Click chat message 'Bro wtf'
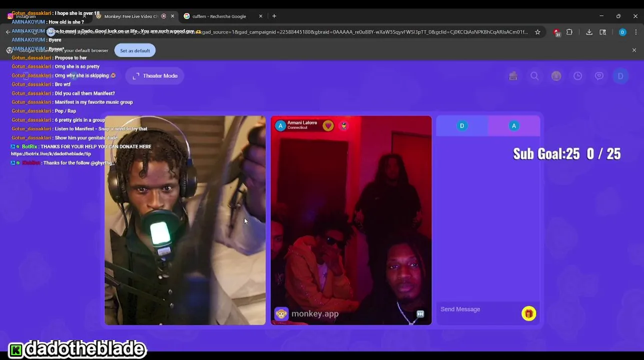This screenshot has height=360, width=644. tap(63, 84)
